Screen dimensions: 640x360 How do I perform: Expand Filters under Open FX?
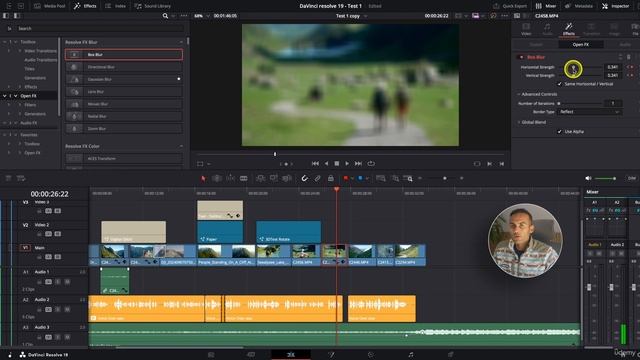point(20,105)
